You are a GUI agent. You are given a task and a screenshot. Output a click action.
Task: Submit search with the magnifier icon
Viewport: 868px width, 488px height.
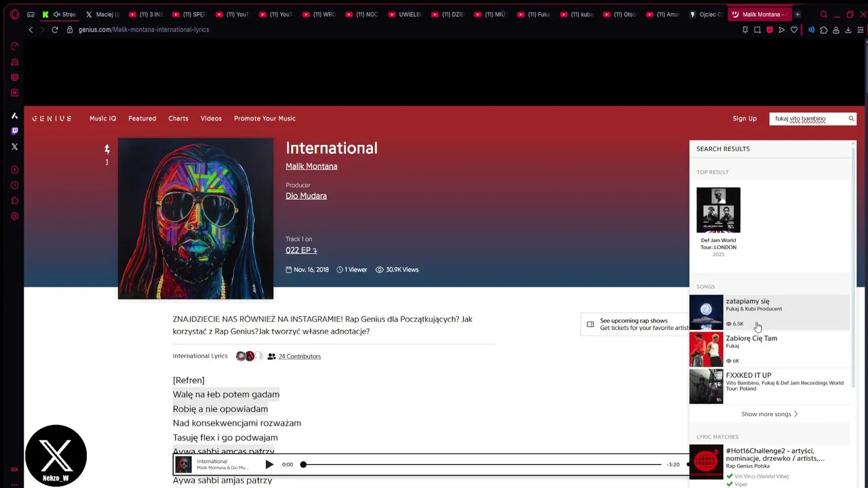click(851, 119)
